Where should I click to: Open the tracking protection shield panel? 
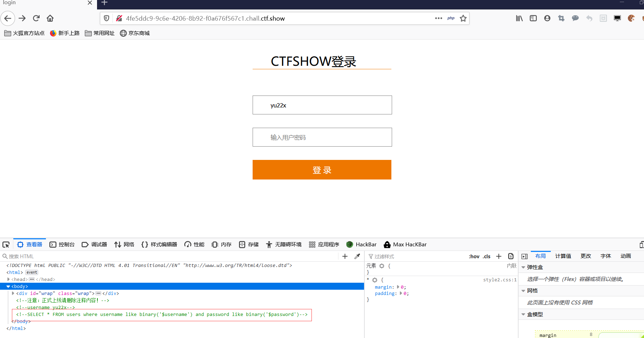click(x=107, y=18)
